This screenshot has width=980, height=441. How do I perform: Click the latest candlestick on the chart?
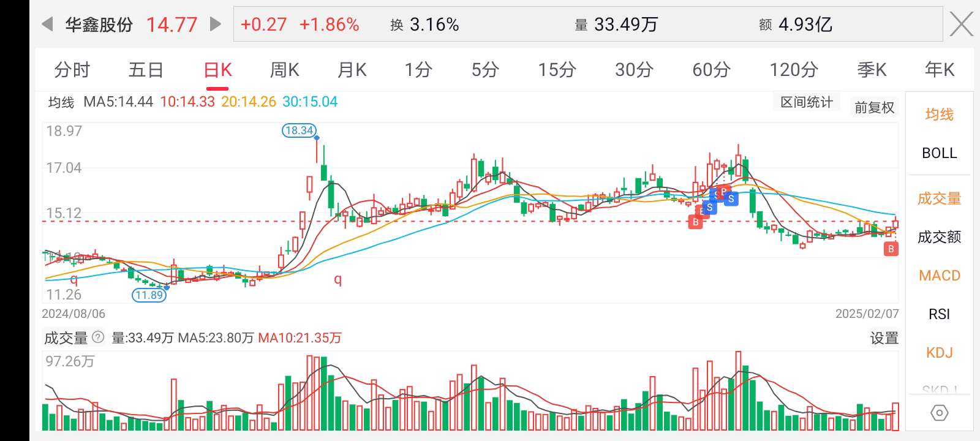[x=895, y=224]
